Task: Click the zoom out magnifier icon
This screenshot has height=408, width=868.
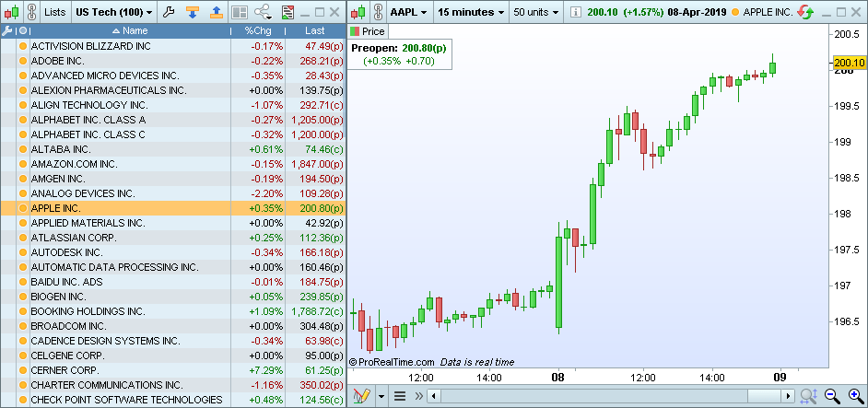Action: point(831,396)
